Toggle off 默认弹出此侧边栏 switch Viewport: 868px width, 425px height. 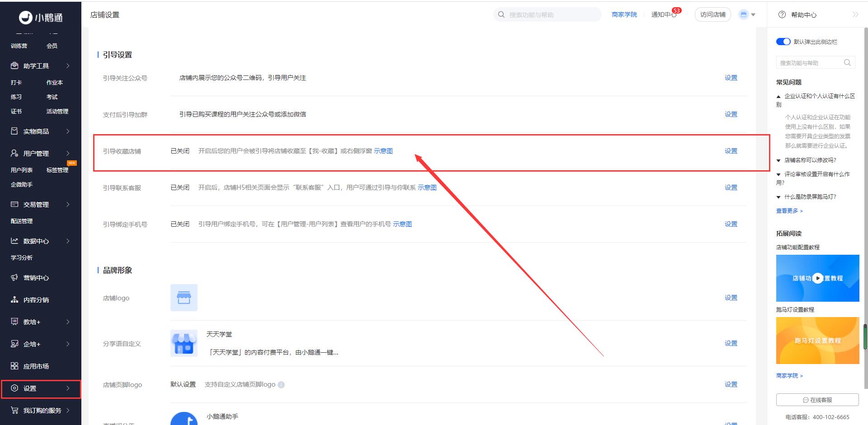coord(783,42)
